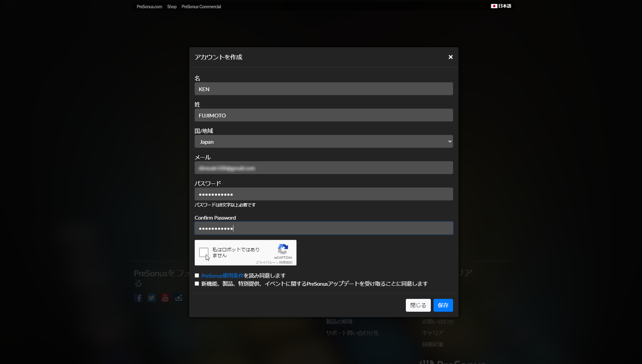Open the Twitter icon in footer

coord(151,298)
